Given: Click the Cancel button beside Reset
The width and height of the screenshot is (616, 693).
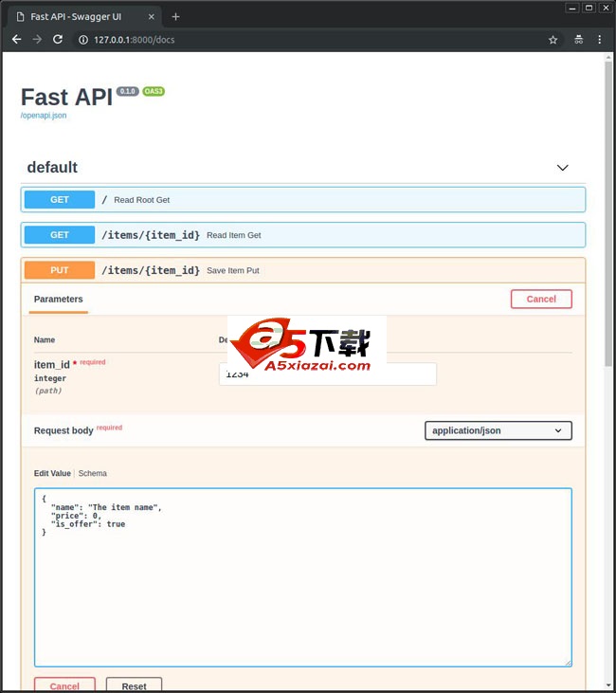Looking at the screenshot, I should pos(64,685).
